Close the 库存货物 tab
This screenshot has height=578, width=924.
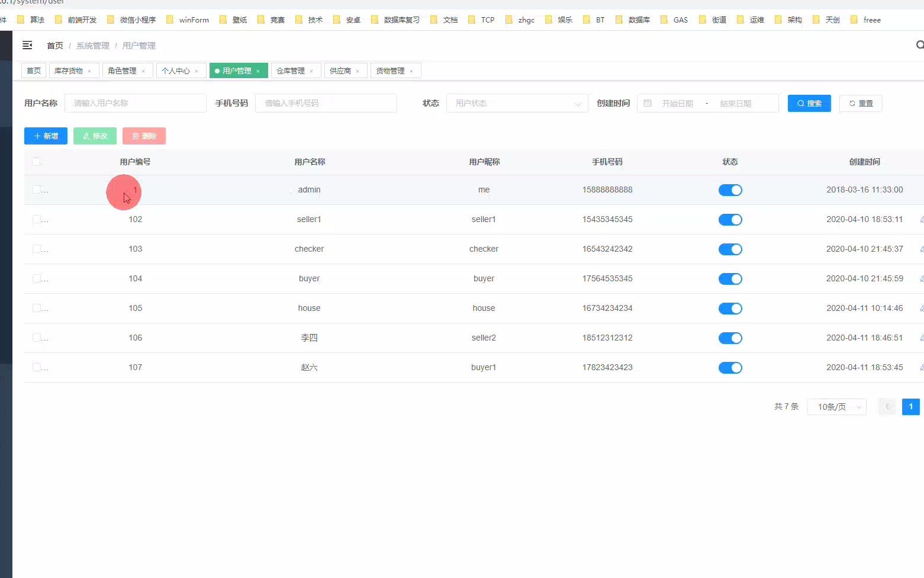pos(89,71)
